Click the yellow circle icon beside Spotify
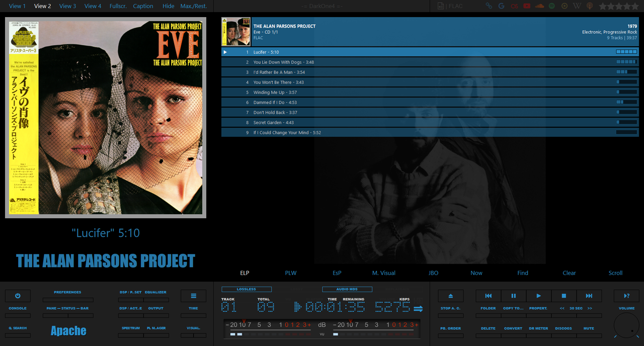The height and width of the screenshot is (346, 644). [x=565, y=6]
